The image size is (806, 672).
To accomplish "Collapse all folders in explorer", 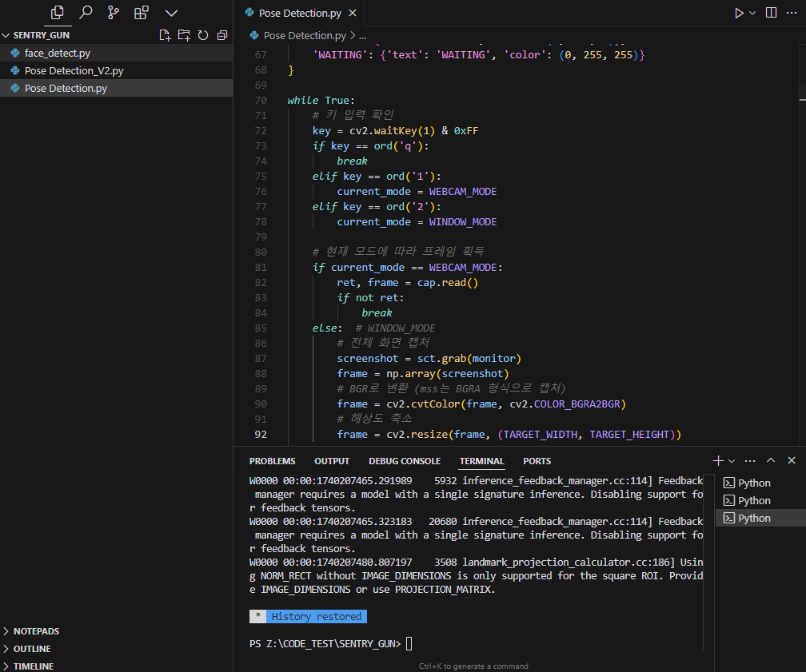I will [x=222, y=35].
